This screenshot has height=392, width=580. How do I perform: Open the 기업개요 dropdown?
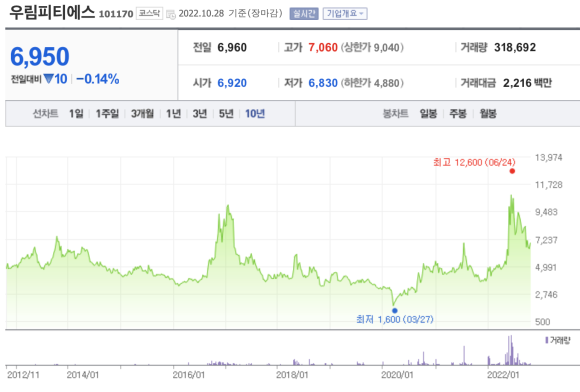[x=345, y=14]
